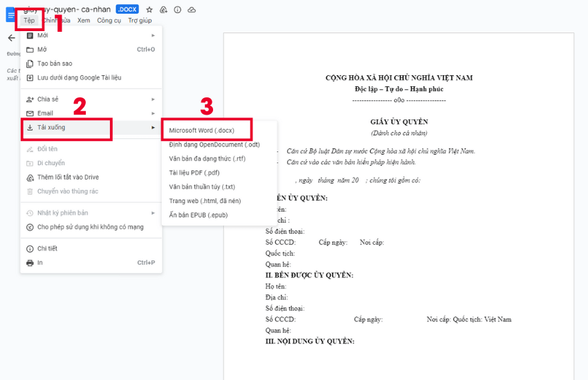Click the CỘNG HÒA XÃ HỘI CHỦ NGHĨA VIỆT NAM line
The image size is (588, 380).
pos(399,78)
